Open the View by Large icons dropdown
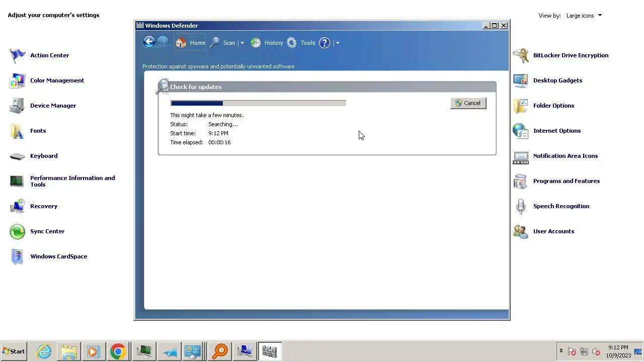This screenshot has height=362, width=644. tap(584, 16)
